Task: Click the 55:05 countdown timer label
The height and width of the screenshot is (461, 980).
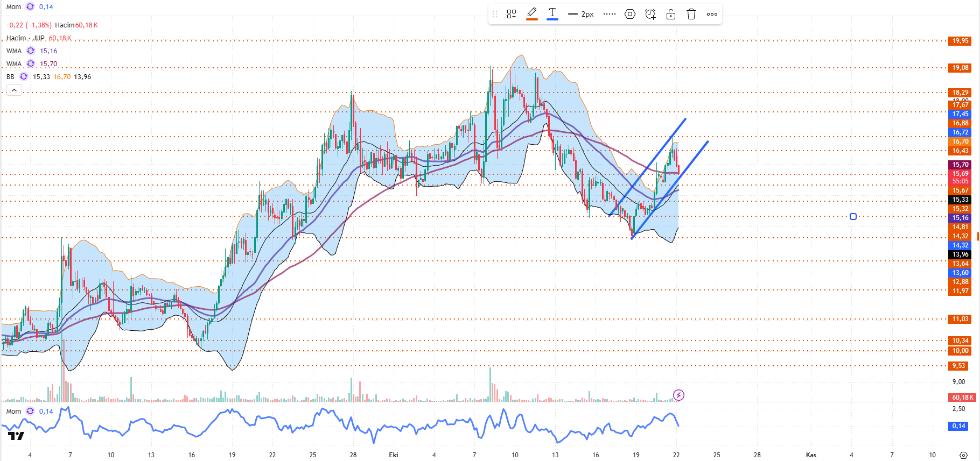Action: [x=960, y=181]
